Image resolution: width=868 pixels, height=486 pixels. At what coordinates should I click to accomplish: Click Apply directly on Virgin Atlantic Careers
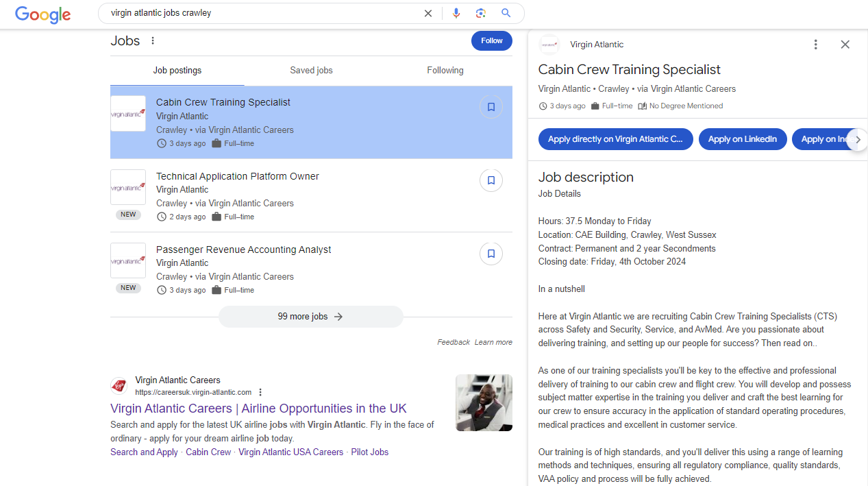pyautogui.click(x=616, y=139)
